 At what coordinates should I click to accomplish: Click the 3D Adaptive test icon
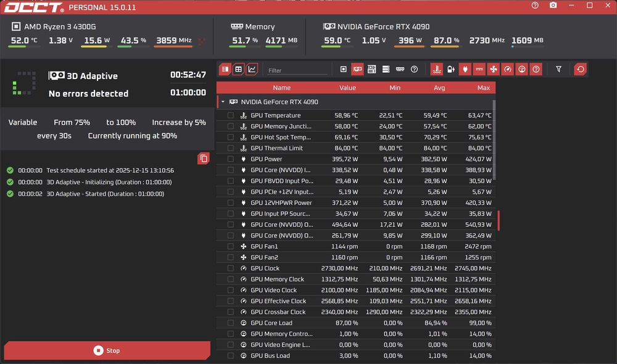pyautogui.click(x=56, y=75)
